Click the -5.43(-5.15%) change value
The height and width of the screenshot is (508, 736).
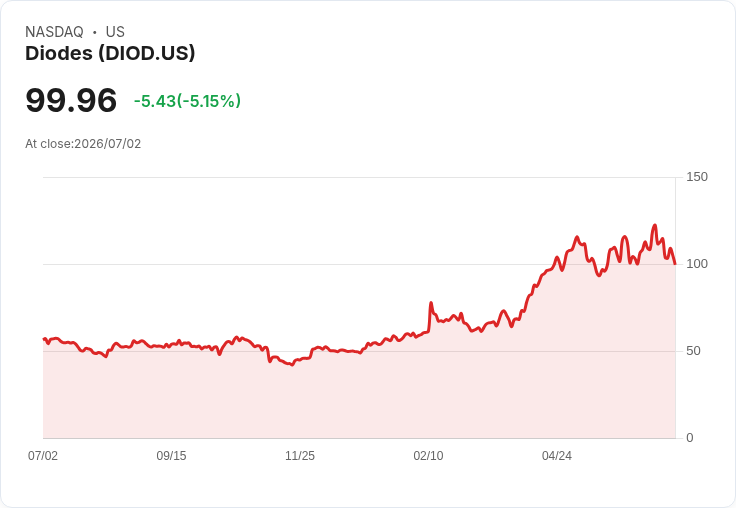point(187,101)
